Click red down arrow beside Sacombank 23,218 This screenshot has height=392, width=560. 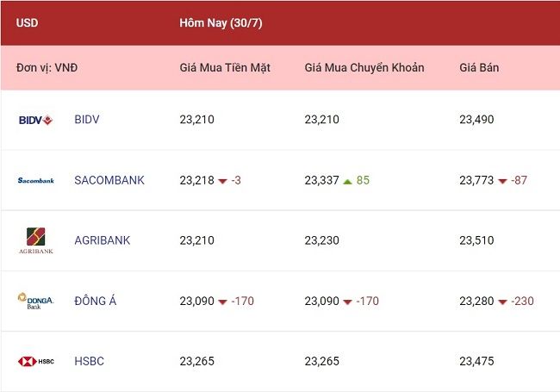pyautogui.click(x=222, y=182)
